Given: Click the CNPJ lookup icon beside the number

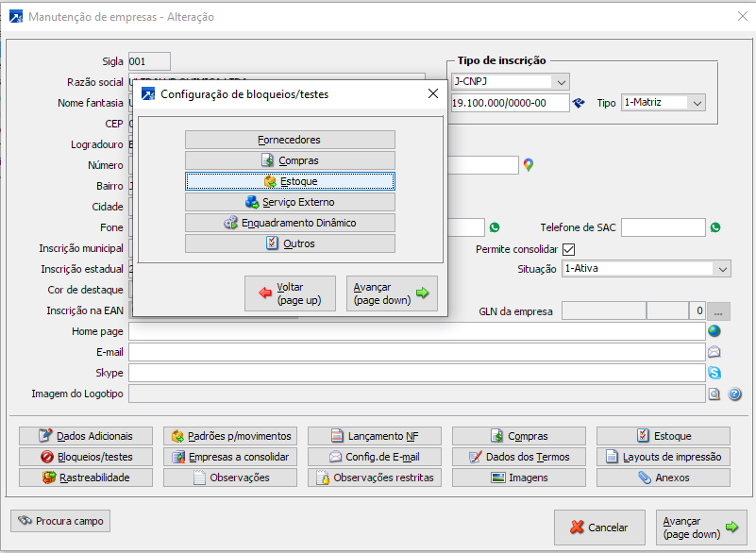Looking at the screenshot, I should coord(580,103).
